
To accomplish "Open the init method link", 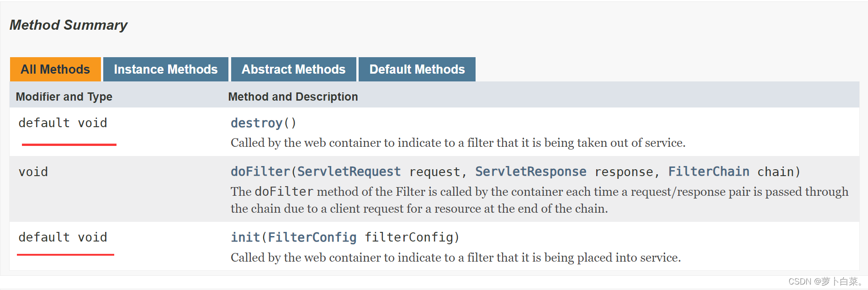I will (x=245, y=237).
